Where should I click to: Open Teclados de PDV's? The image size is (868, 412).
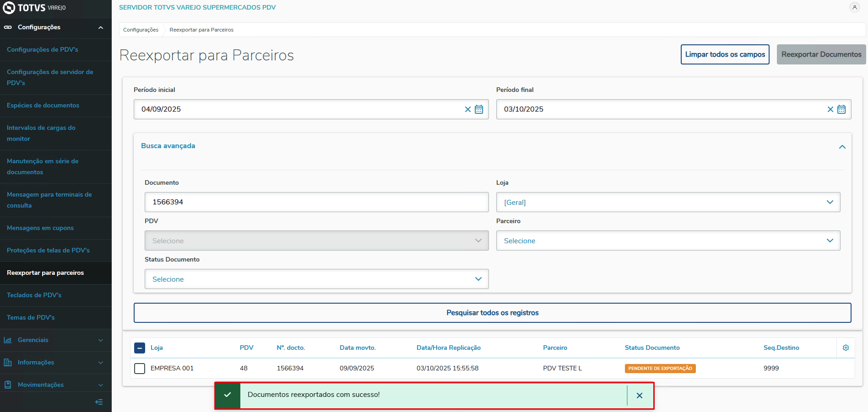[x=55, y=295]
